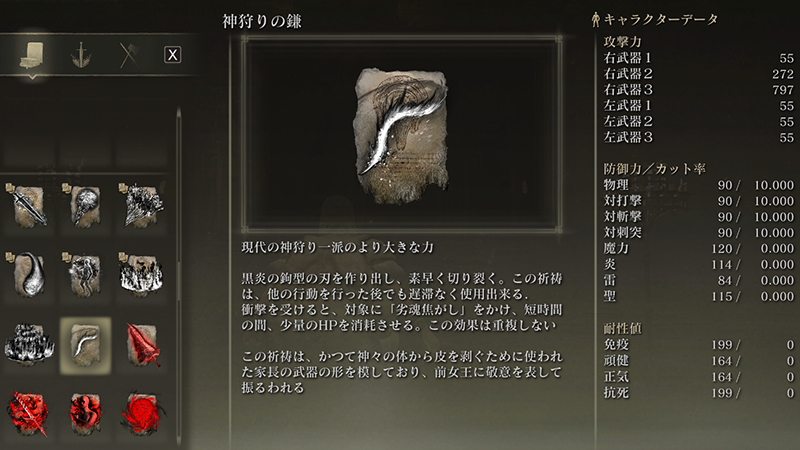The height and width of the screenshot is (450, 800).
Task: Click the highlighted 神狩りの鎌 scythe icon
Action: [85, 345]
